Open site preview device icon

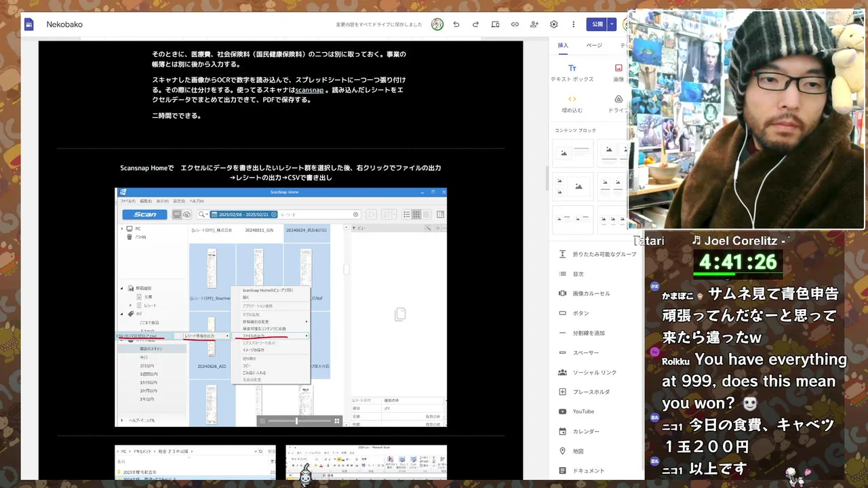pos(495,24)
